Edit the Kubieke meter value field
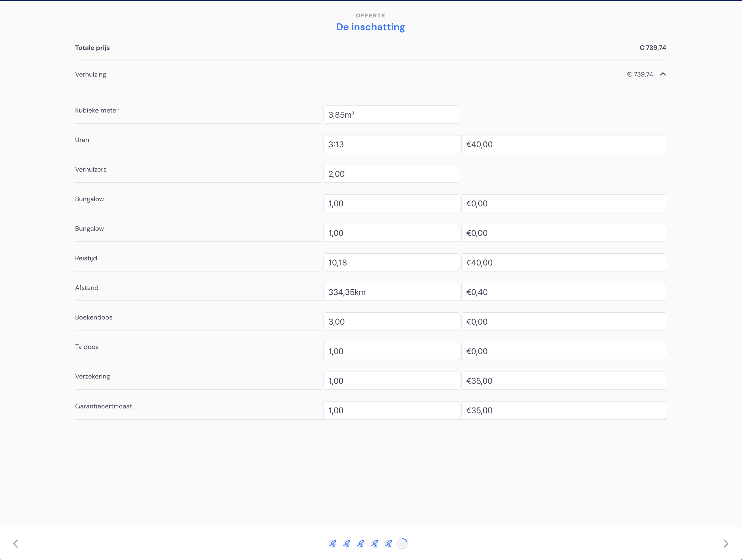The image size is (742, 560). click(x=391, y=115)
